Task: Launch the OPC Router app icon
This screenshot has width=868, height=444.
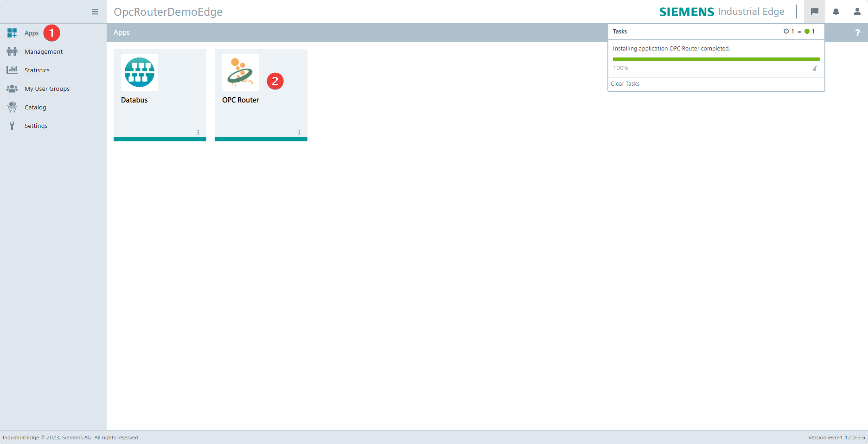Action: point(240,72)
